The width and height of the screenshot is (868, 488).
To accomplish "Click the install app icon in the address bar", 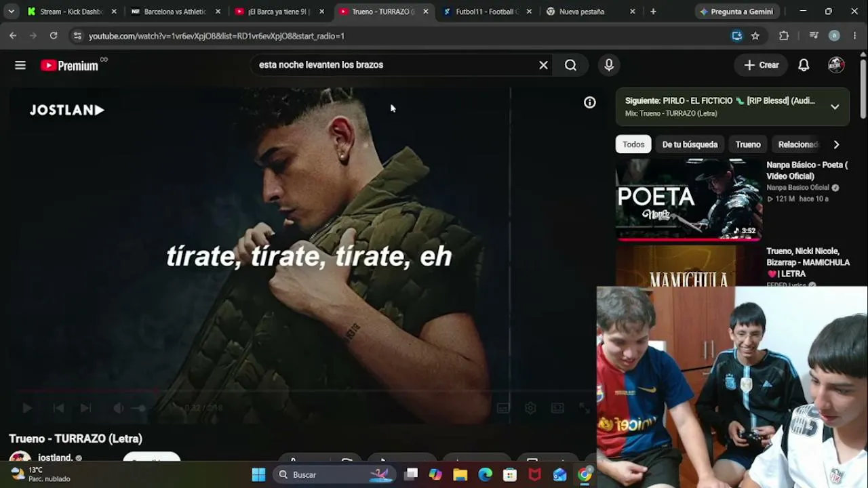I will pos(737,36).
